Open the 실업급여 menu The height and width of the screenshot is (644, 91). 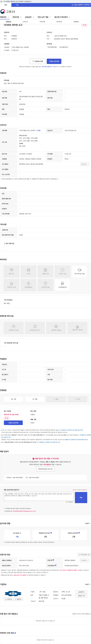pos(28,17)
